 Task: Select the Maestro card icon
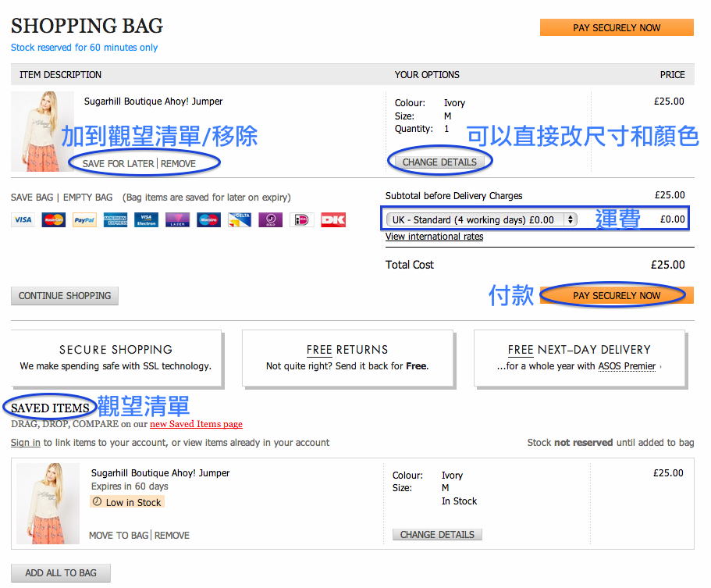click(x=208, y=220)
